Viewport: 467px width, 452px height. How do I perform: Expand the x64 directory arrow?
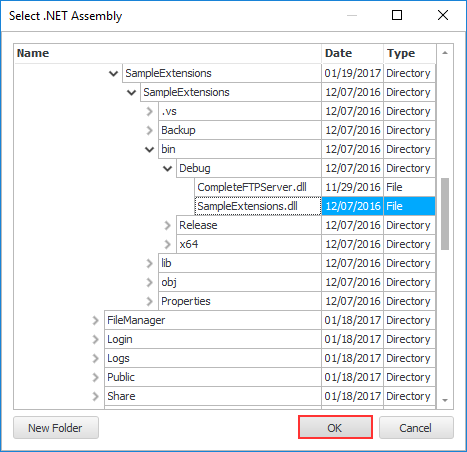(x=167, y=244)
